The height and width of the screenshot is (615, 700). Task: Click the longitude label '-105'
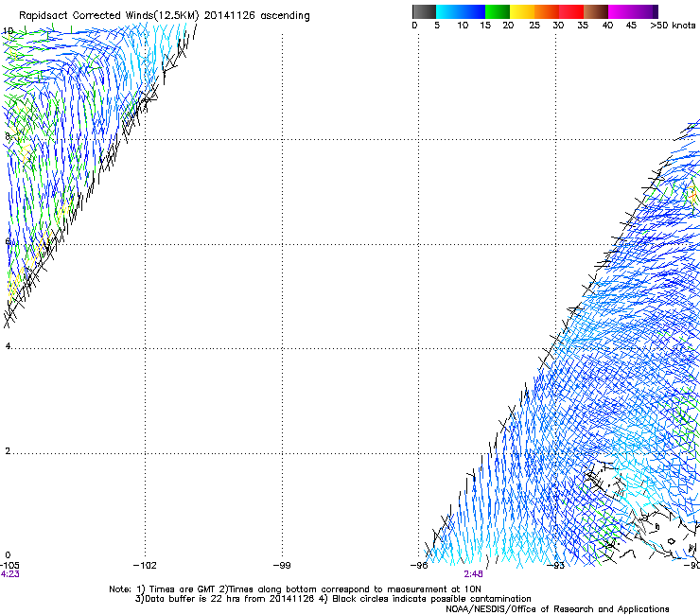coord(9,566)
